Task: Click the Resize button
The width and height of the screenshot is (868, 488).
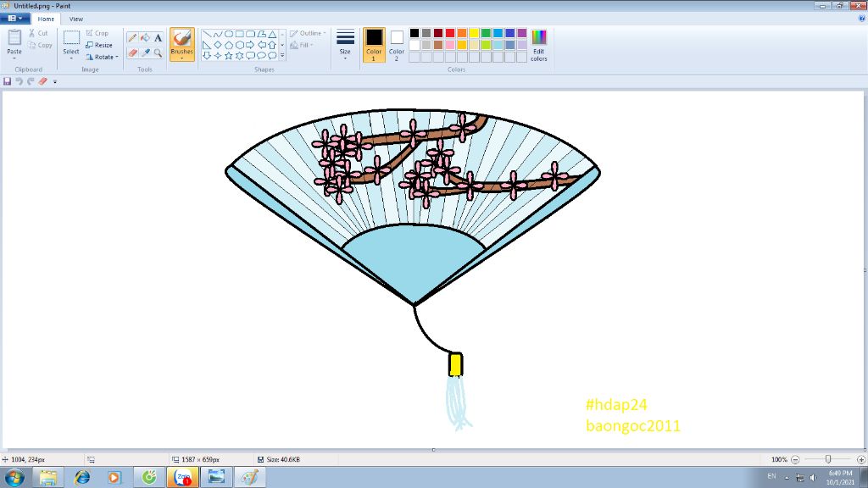Action: 99,46
